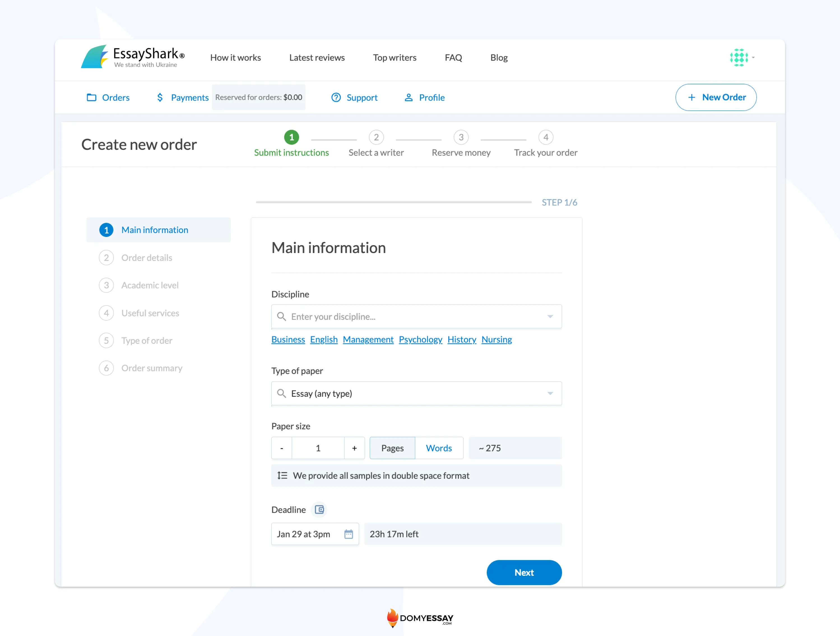This screenshot has height=636, width=840.
Task: Go to Order details step in sidebar
Action: [x=147, y=258]
